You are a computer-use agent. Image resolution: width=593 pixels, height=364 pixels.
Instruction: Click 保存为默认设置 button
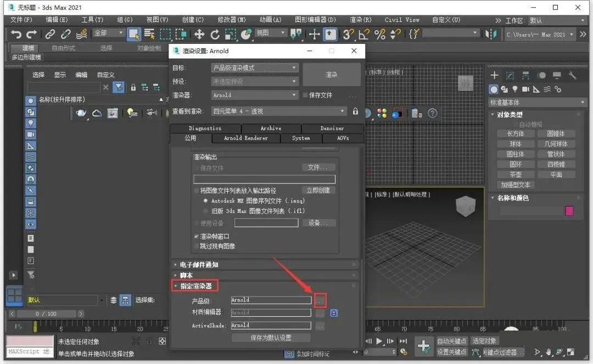271,338
